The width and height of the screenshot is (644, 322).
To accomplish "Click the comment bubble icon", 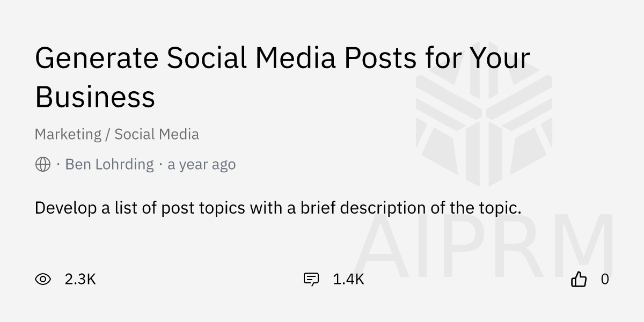I will click(x=311, y=279).
